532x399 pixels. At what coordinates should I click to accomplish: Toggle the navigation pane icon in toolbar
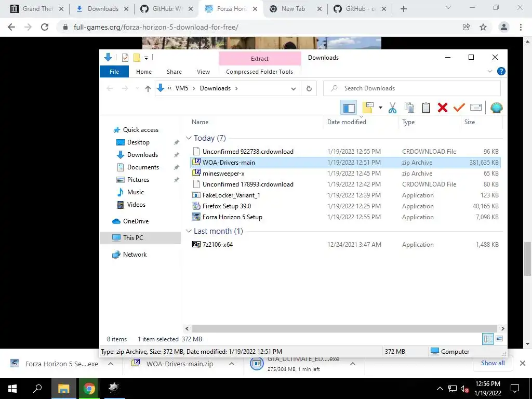click(349, 108)
